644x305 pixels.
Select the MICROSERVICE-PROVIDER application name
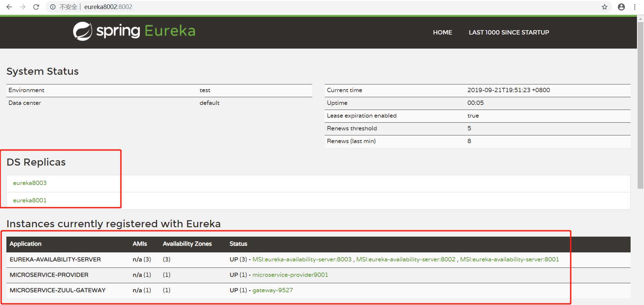(49, 275)
